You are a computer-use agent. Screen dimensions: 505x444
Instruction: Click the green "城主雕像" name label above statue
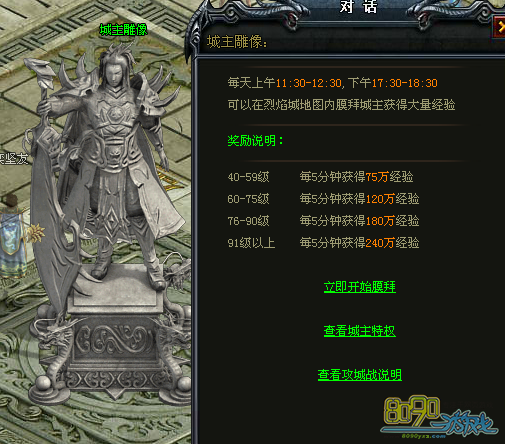(x=124, y=30)
